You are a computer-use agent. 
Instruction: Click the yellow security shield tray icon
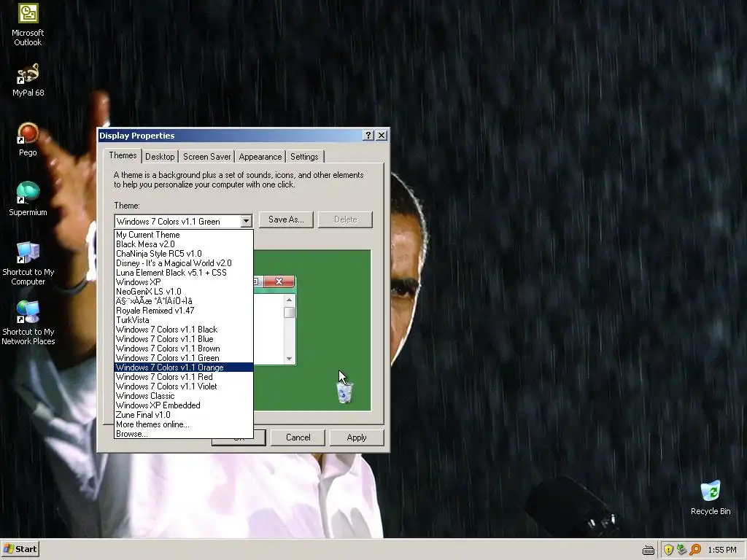pyautogui.click(x=668, y=550)
